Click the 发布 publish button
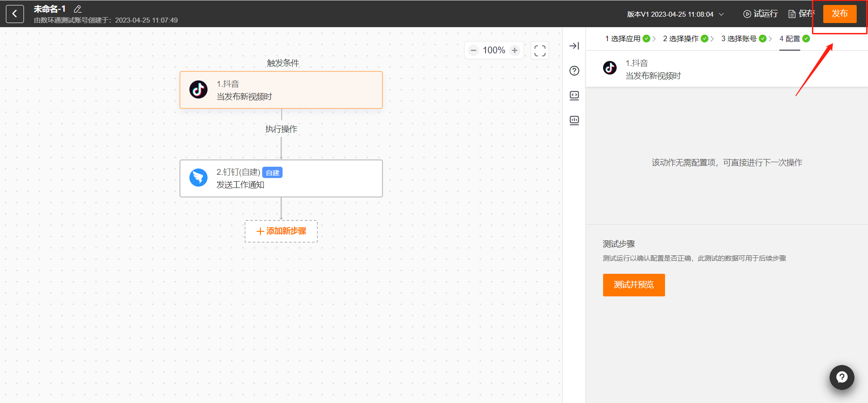Viewport: 868px width, 403px height. coord(840,14)
